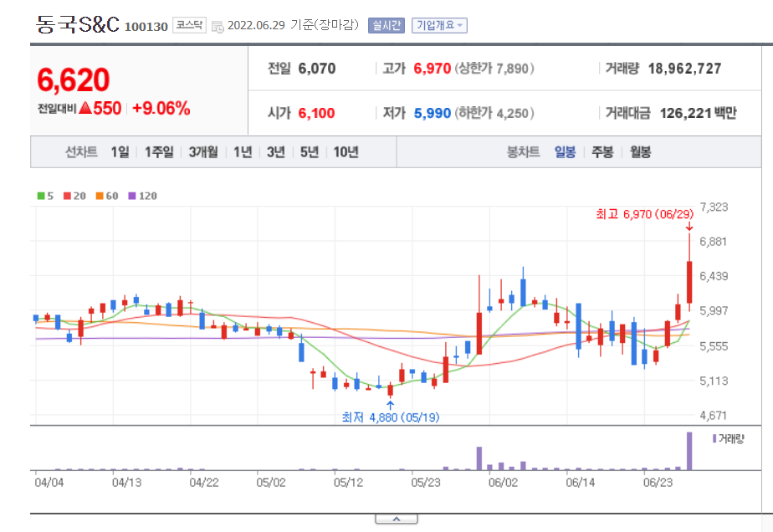Select the 5년 line chart tab
Screen dimensions: 773x532
[310, 152]
